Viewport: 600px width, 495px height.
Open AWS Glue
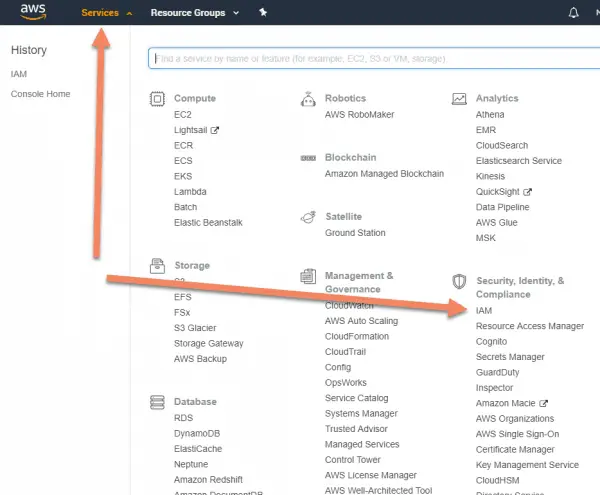496,222
